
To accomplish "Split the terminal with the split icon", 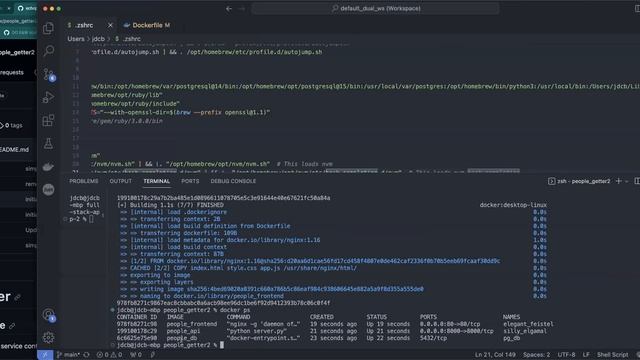I will 637,181.
